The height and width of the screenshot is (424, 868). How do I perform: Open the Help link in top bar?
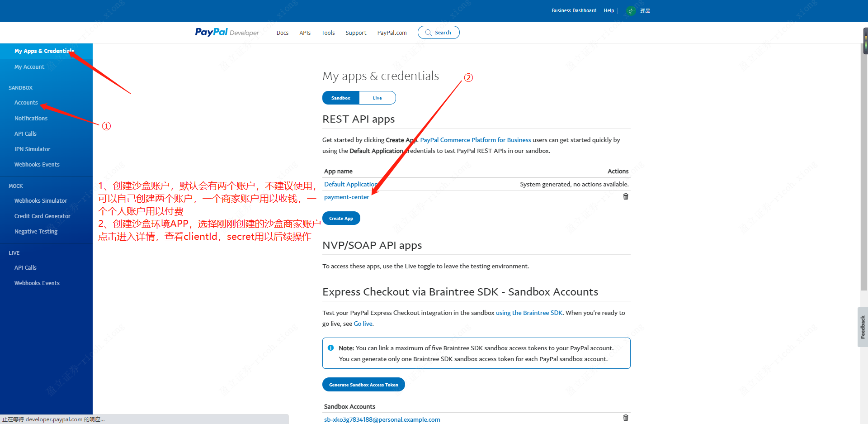tap(609, 10)
